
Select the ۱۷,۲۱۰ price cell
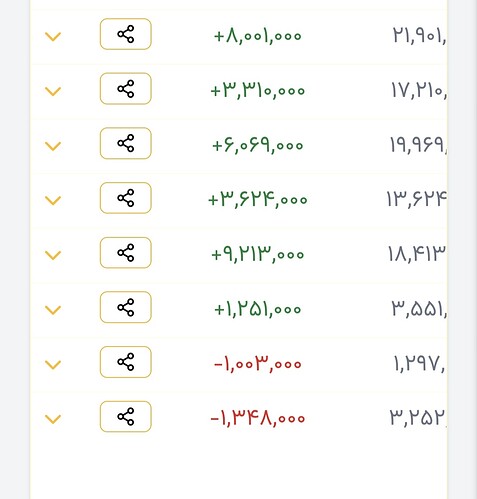419,90
